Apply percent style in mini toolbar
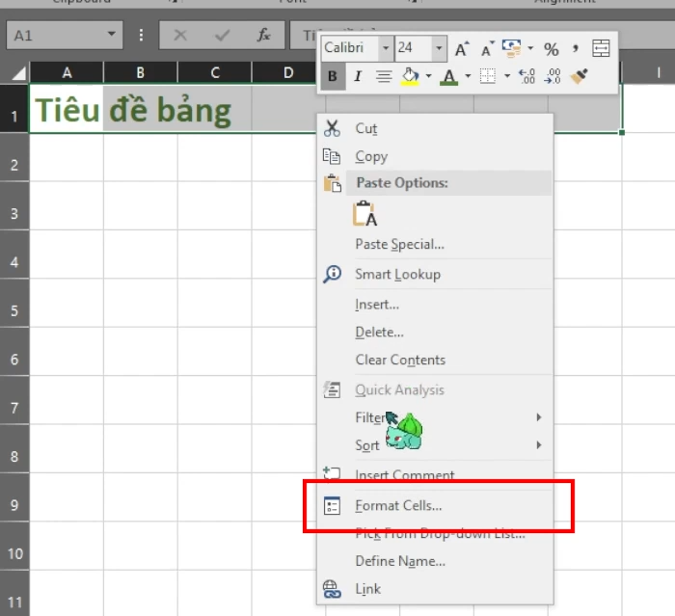Screen dimensions: 675x616 point(551,49)
